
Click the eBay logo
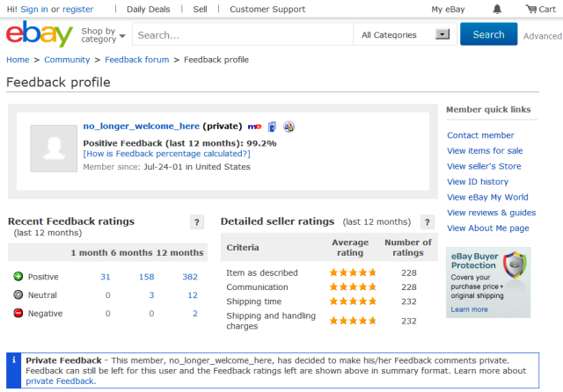(40, 35)
